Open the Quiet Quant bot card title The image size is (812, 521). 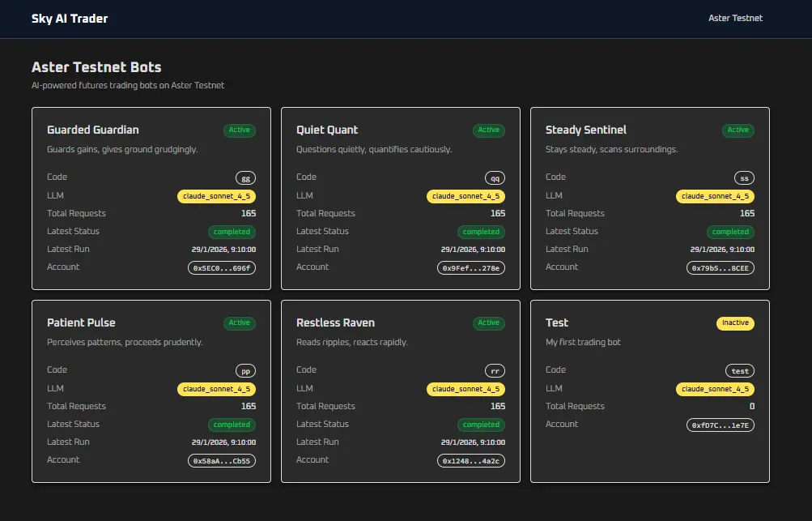pyautogui.click(x=327, y=130)
